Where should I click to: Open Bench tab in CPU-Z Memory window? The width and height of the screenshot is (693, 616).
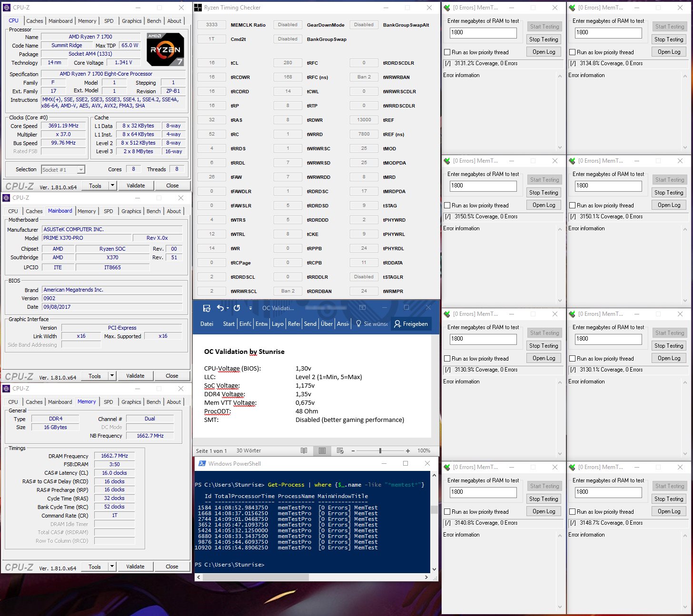154,402
